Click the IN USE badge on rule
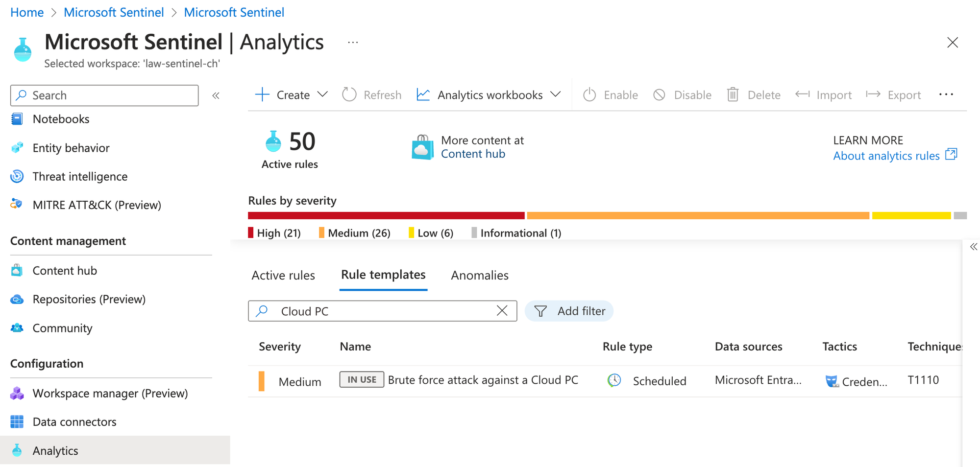The height and width of the screenshot is (467, 980). coord(362,379)
